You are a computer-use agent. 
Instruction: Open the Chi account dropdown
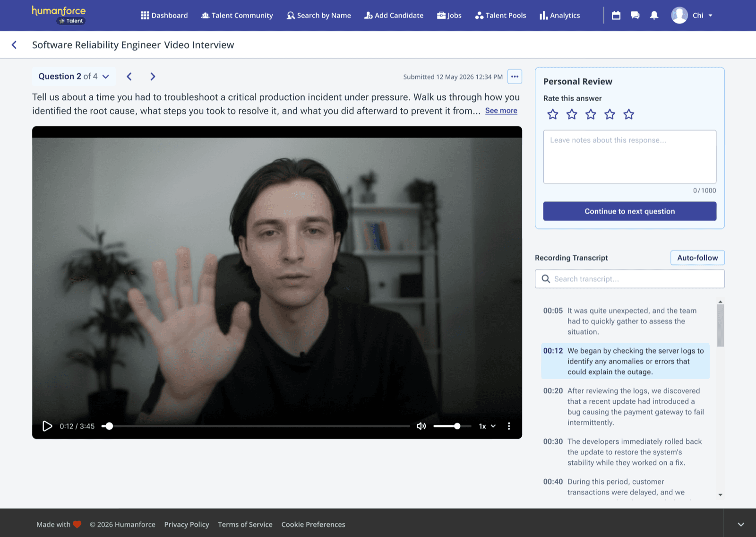pos(703,15)
